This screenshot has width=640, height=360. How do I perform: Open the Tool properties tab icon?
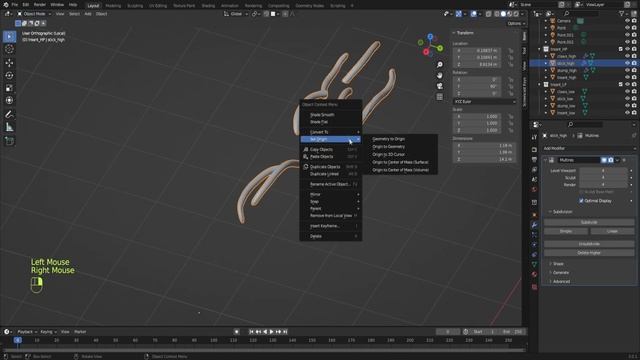pos(534,137)
